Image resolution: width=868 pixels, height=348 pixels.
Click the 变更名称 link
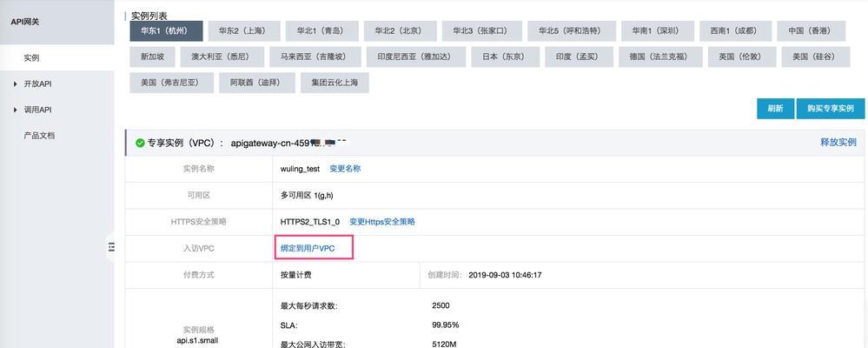pos(345,169)
